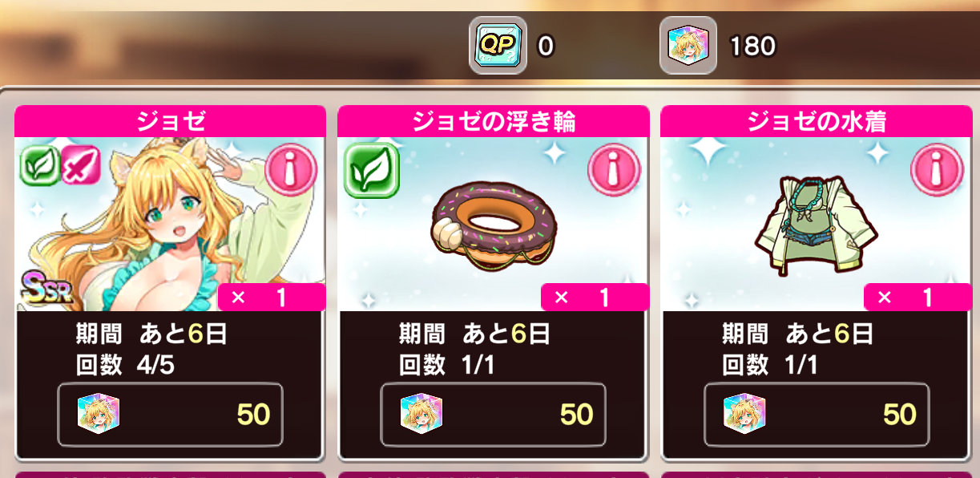Click green leaf attribute icon on ジョゼ card
The height and width of the screenshot is (478, 980).
pos(39,164)
